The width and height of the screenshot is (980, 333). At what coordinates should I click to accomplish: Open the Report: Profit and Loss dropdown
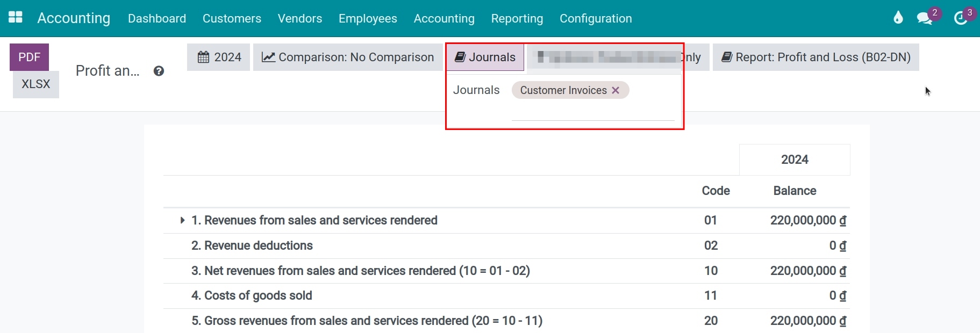pyautogui.click(x=816, y=57)
